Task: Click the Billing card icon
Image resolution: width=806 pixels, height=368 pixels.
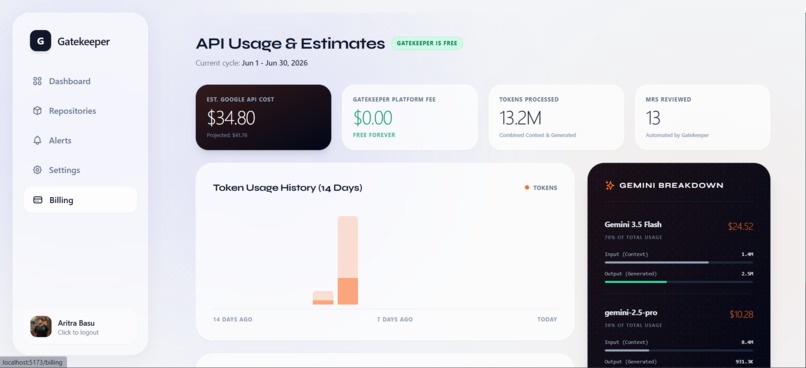Action: click(x=38, y=200)
